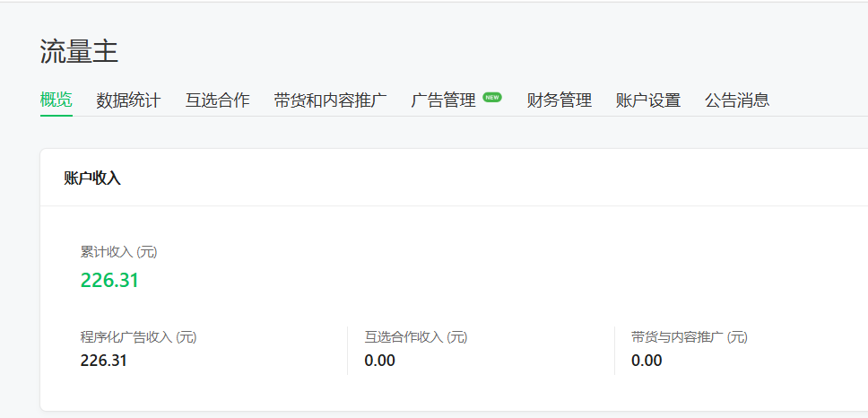The image size is (868, 418).
Task: Click the 0.00 value under 互选合作收入
Action: 379,361
